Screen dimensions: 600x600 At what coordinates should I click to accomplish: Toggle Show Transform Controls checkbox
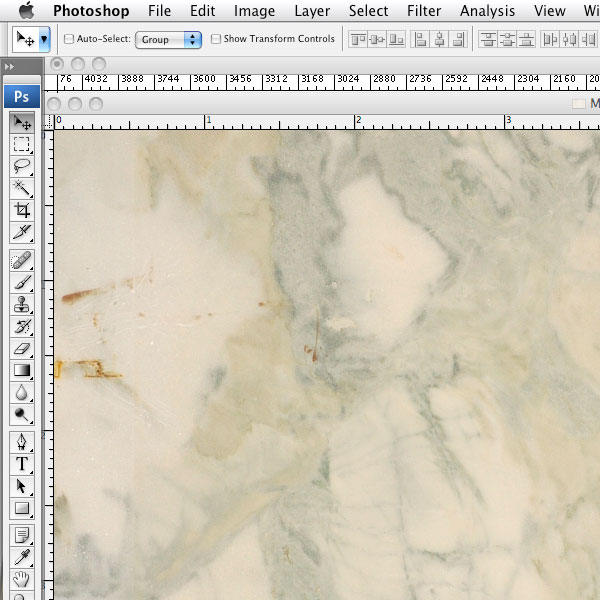[x=216, y=40]
